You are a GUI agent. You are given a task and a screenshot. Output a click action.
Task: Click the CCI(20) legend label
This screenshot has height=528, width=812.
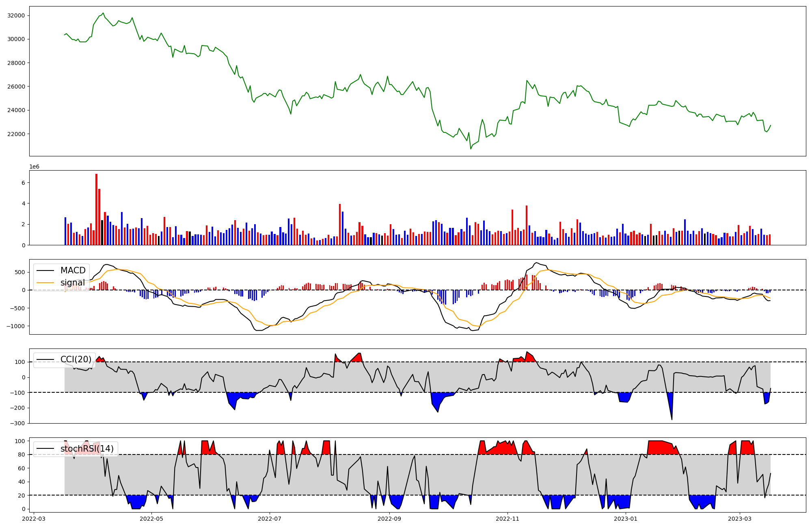76,359
